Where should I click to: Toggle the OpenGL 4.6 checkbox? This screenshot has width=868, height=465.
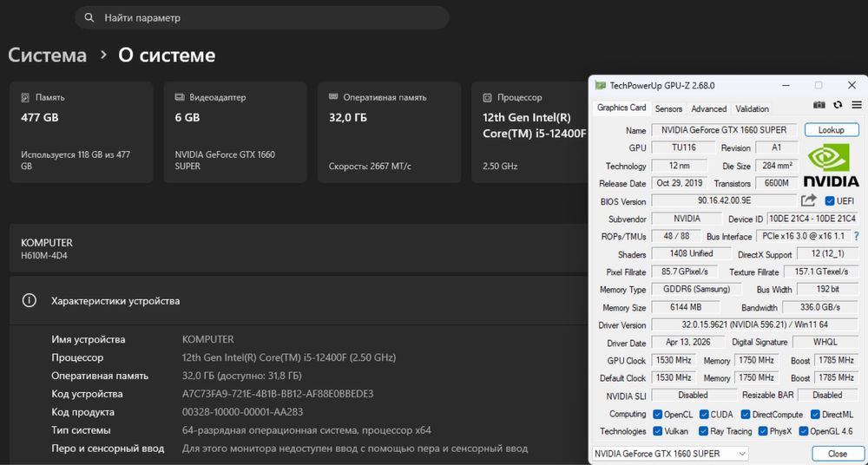click(804, 430)
